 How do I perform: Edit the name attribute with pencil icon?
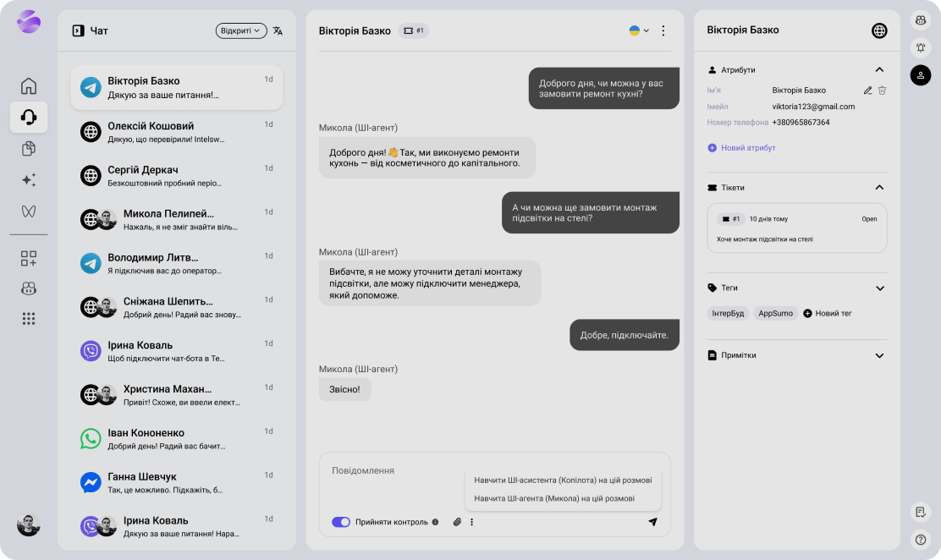tap(867, 91)
